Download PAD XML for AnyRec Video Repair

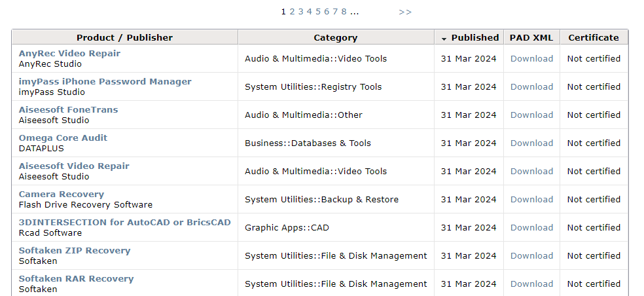click(531, 59)
